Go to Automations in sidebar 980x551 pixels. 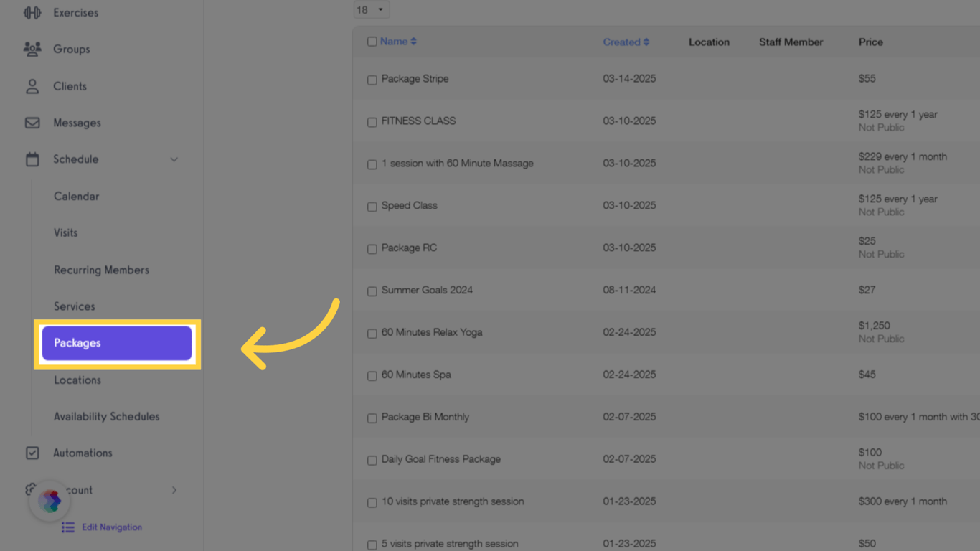click(x=83, y=453)
